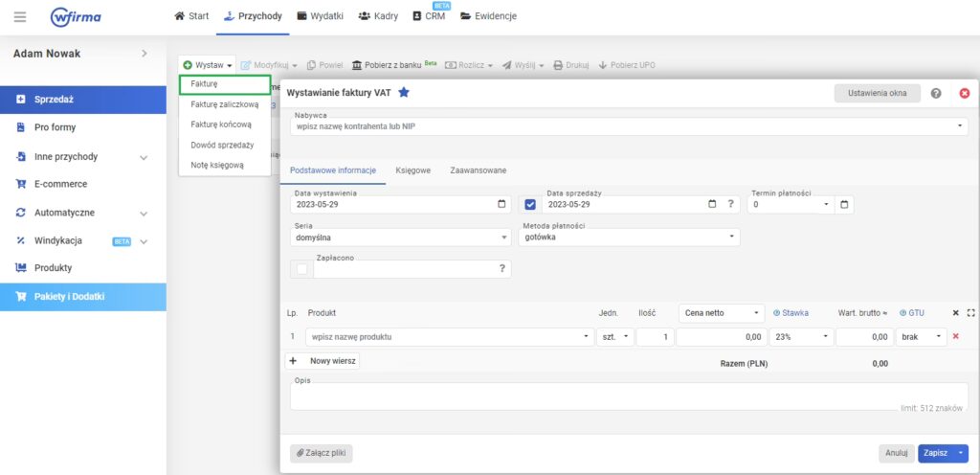The width and height of the screenshot is (980, 475).
Task: Click the Zapłacono help question mark
Action: pos(501,269)
